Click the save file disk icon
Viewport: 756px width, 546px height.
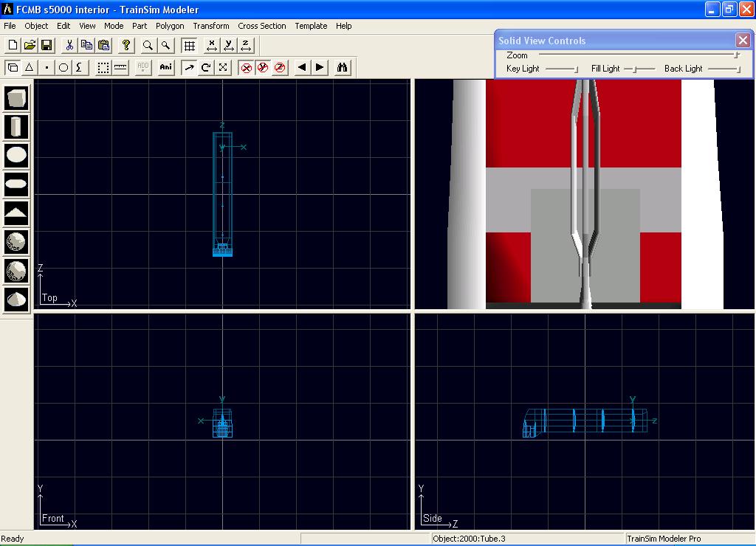pos(46,46)
